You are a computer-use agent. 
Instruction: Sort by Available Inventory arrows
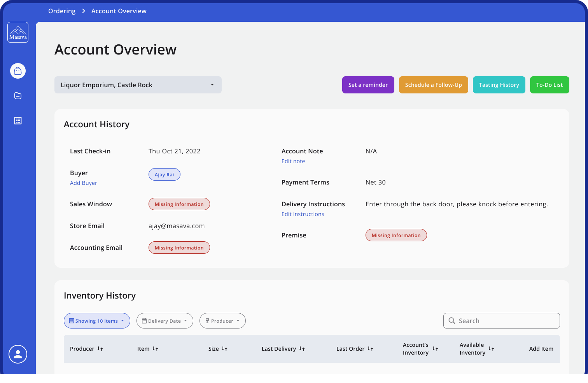tap(491, 349)
